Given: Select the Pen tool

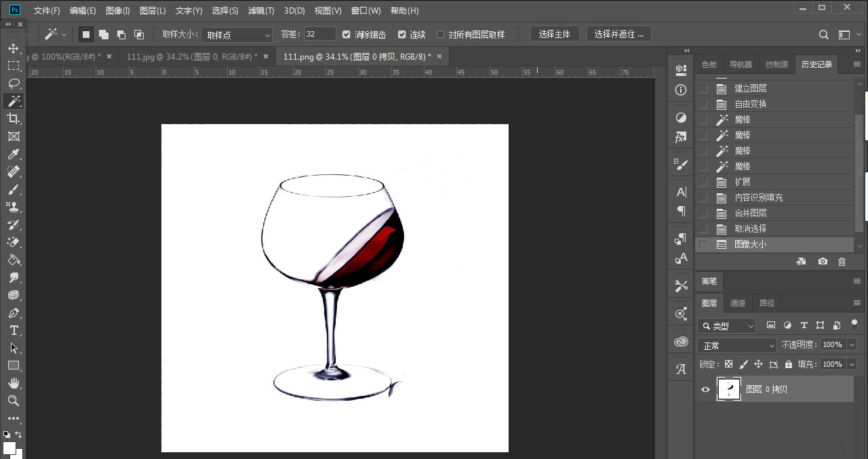Looking at the screenshot, I should [13, 313].
